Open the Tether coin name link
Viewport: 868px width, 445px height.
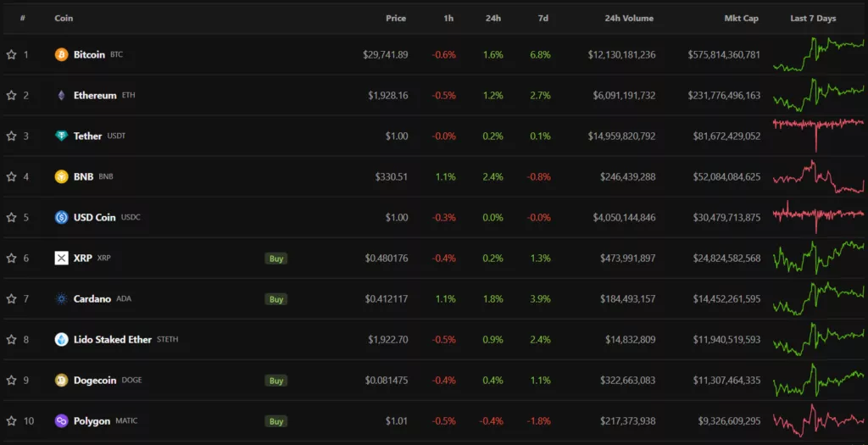87,136
